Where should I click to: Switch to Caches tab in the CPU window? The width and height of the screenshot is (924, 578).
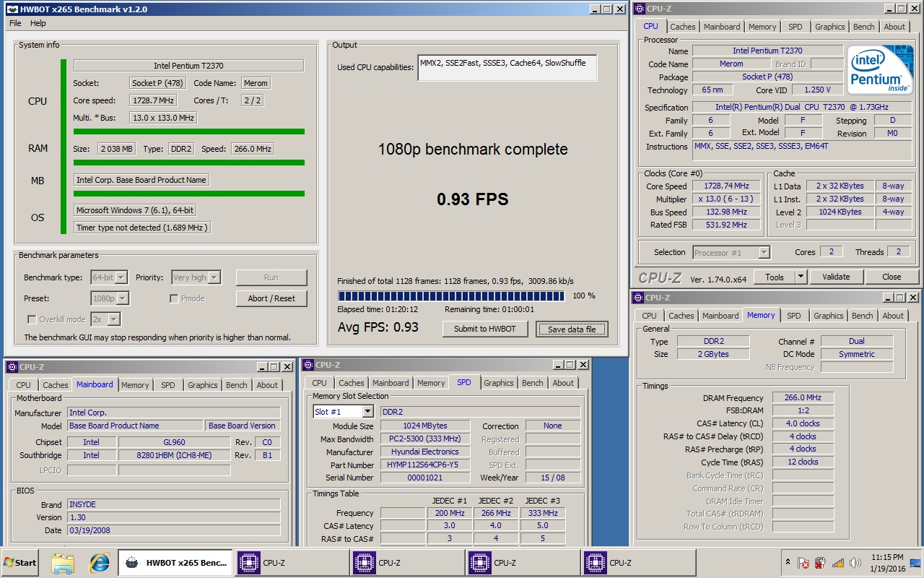tap(683, 27)
